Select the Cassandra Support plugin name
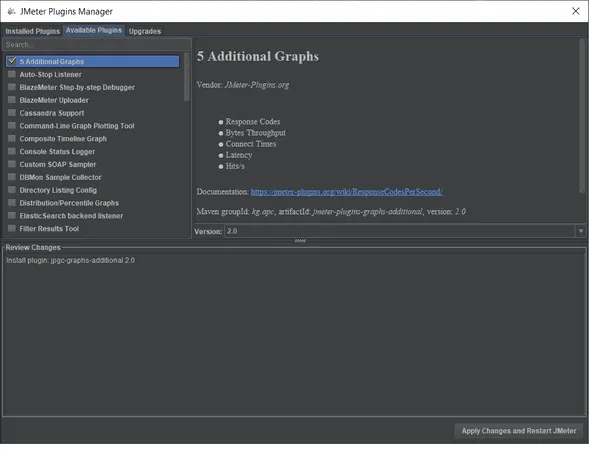 click(x=52, y=113)
